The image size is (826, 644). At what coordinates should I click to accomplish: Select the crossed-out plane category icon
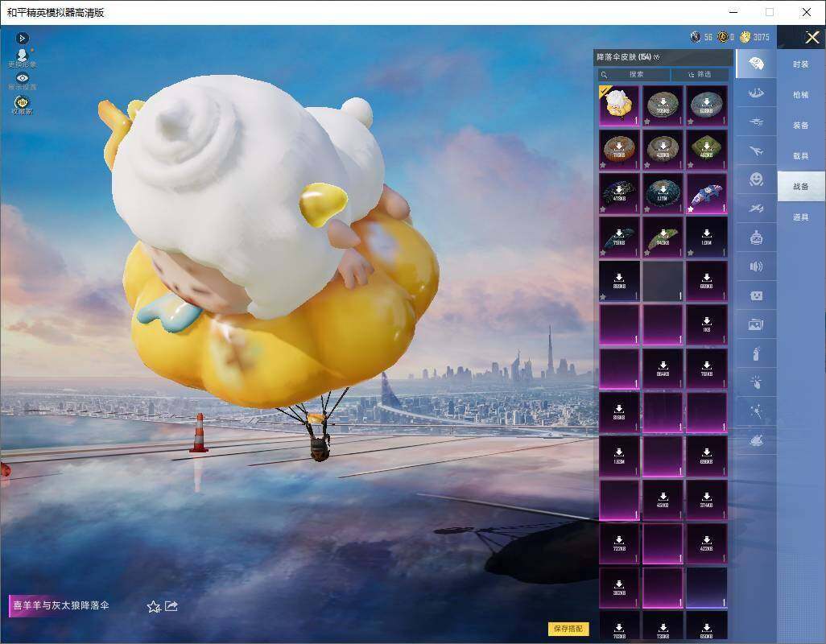(x=756, y=208)
